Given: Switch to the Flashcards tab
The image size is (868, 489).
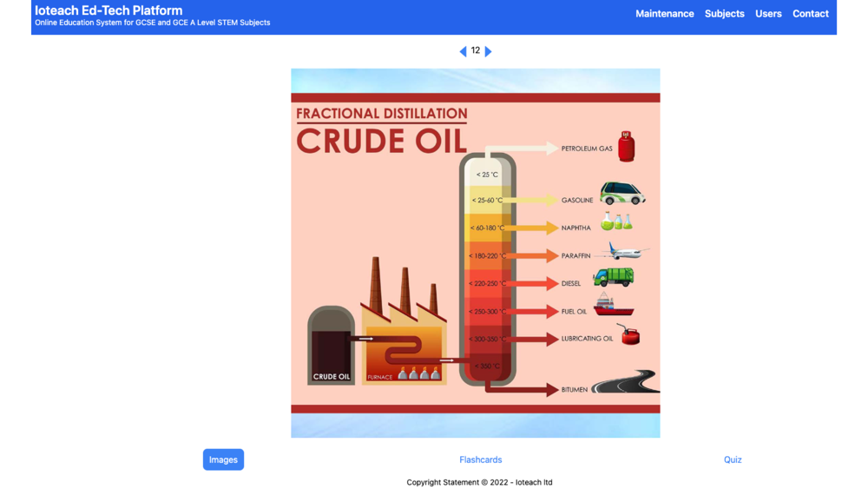Looking at the screenshot, I should (481, 459).
